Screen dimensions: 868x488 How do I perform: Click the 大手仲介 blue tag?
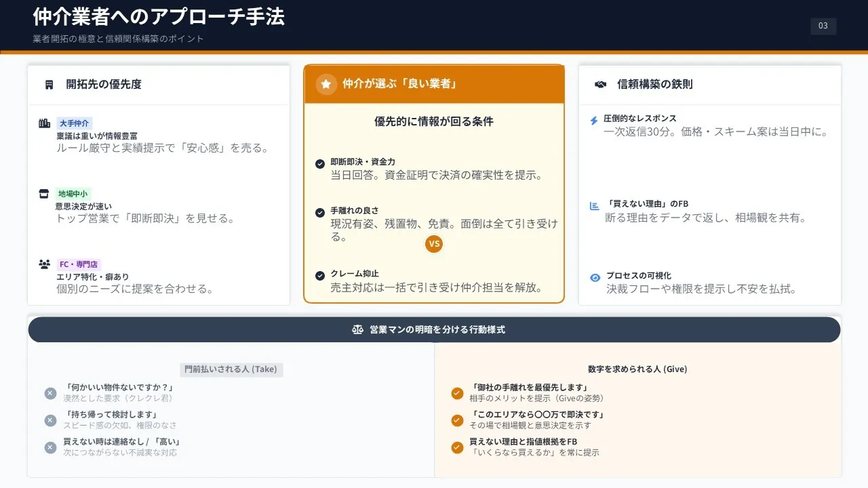pos(74,123)
